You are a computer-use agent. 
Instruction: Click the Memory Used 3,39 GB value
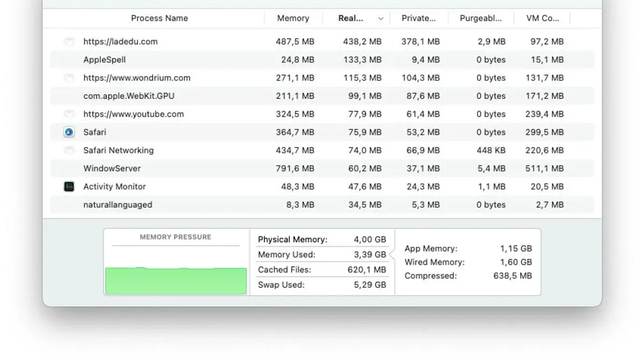[370, 255]
